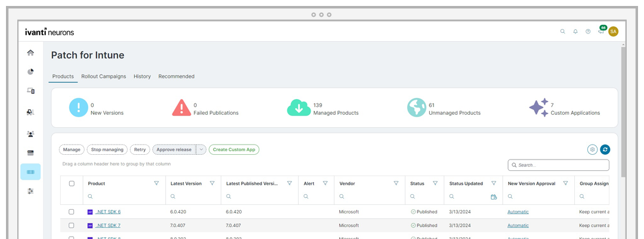Open the pie chart dashboard sidebar icon

click(30, 72)
